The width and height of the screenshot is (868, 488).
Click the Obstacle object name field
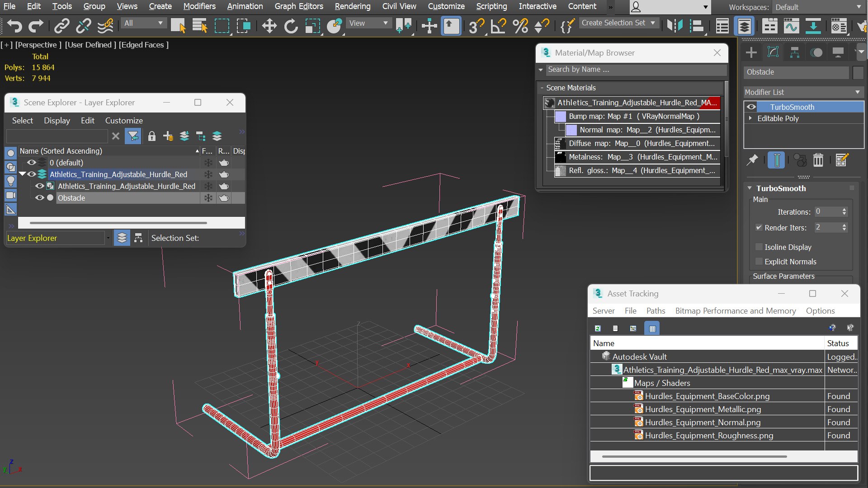(796, 72)
